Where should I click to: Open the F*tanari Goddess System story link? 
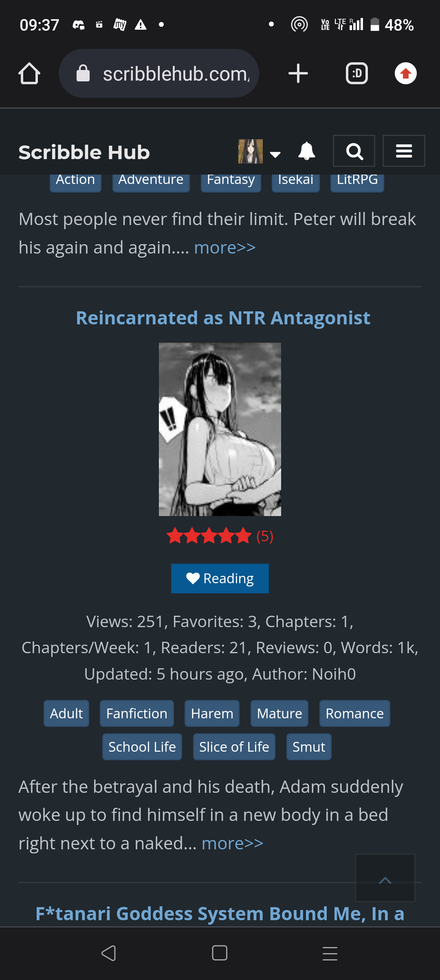click(x=220, y=914)
